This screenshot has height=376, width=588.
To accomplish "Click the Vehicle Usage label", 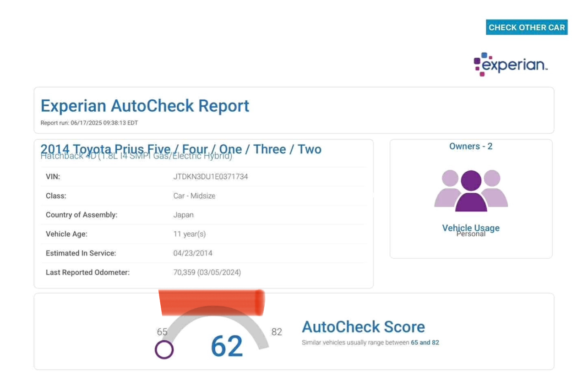I will click(471, 228).
